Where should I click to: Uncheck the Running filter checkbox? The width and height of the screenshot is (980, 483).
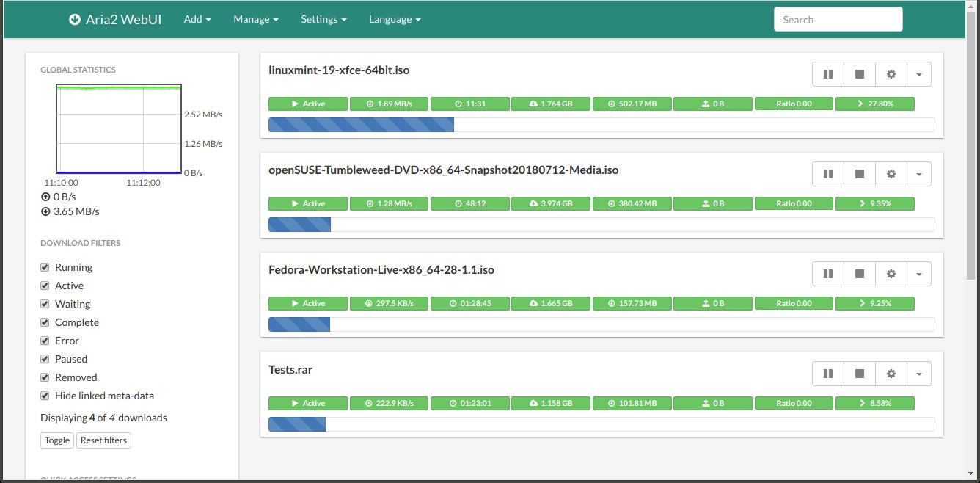(45, 267)
